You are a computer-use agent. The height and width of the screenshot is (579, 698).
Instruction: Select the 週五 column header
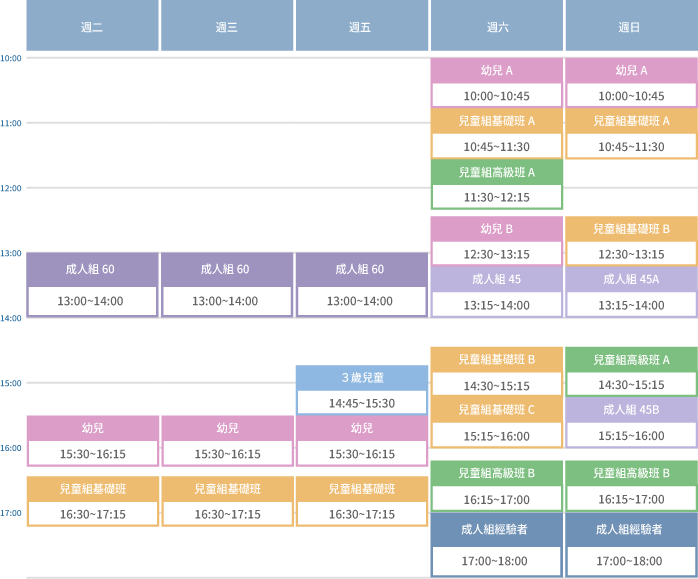tap(361, 27)
